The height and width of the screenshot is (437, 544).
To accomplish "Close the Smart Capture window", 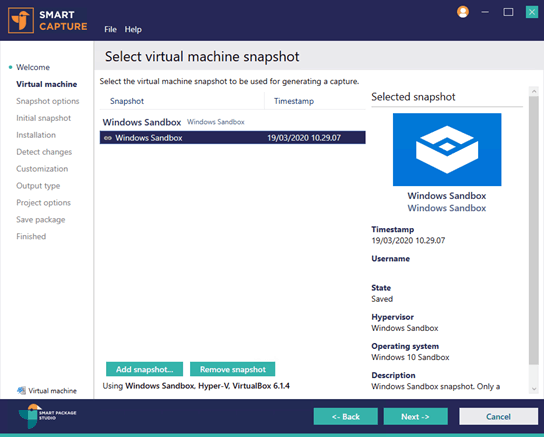I will tap(532, 12).
